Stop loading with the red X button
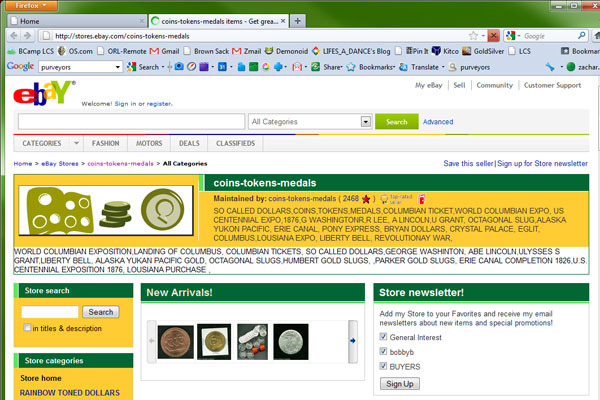 [493, 36]
